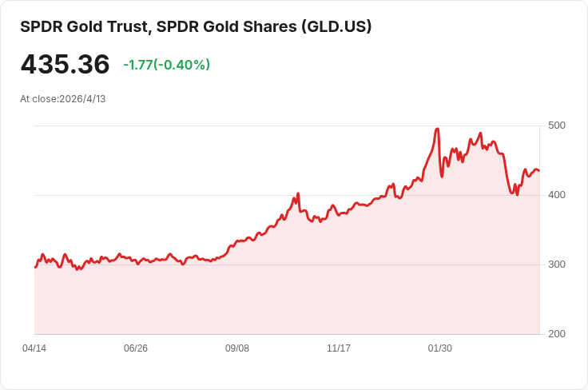
Task: Select the 01/30 date label
Action: [440, 348]
